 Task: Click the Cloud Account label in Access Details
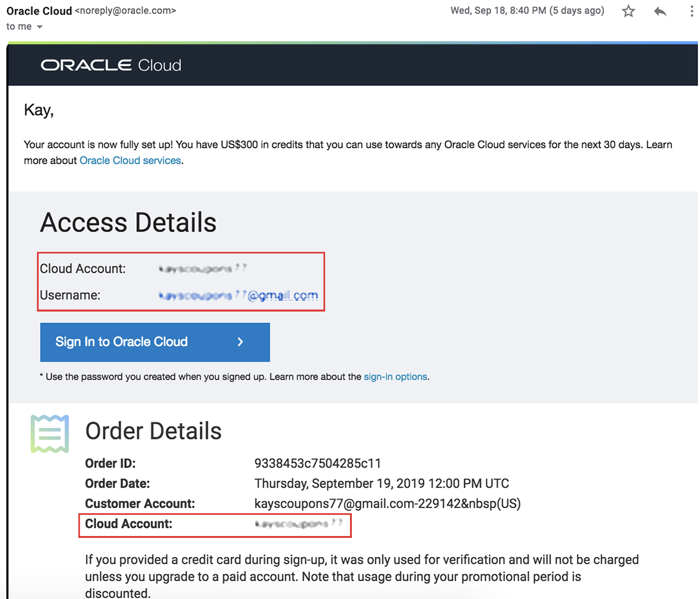tap(83, 268)
